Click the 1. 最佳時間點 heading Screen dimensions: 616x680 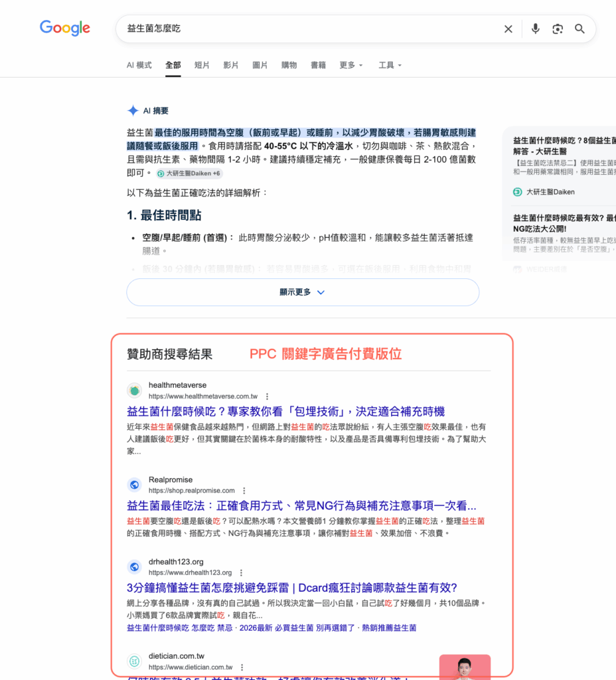tap(164, 215)
